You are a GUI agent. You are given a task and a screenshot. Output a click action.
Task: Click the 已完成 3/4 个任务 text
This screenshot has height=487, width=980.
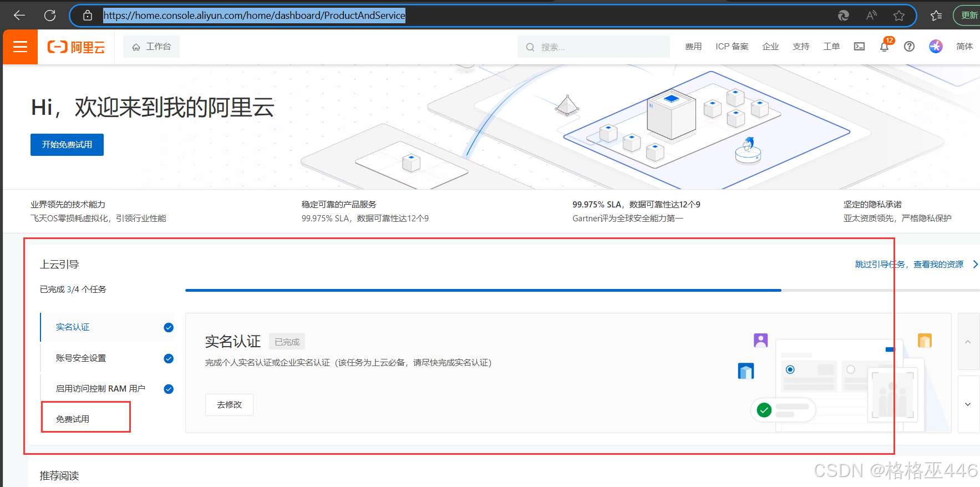pos(73,290)
